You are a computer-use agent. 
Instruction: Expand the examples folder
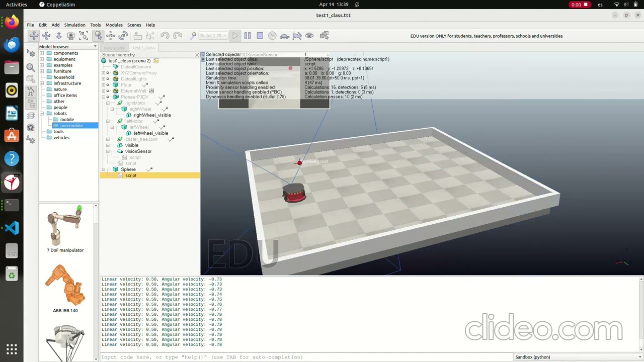pyautogui.click(x=42, y=65)
